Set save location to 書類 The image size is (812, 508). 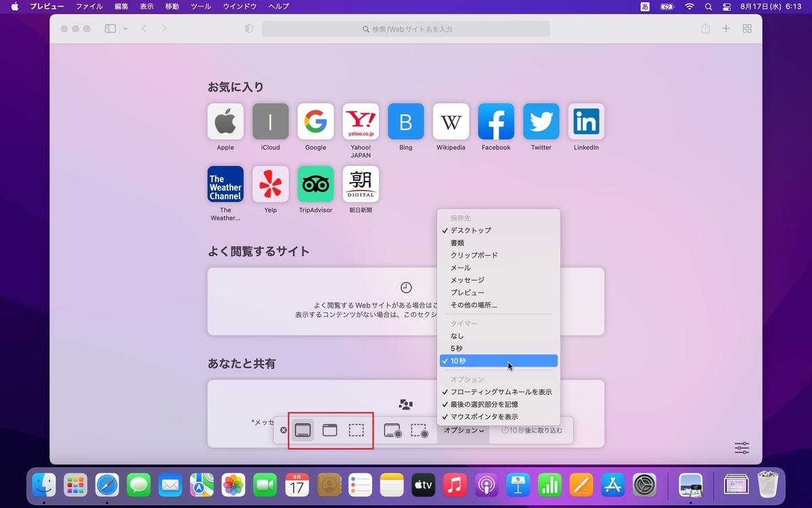pos(499,242)
